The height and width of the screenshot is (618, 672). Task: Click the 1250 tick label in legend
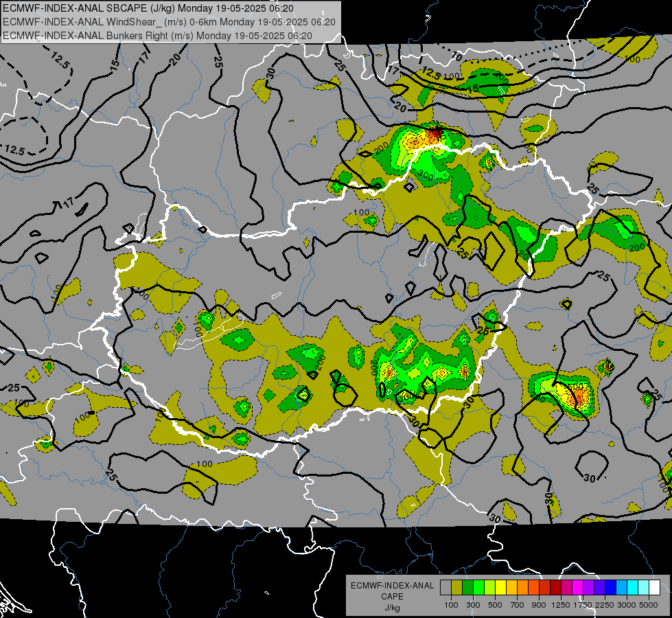(561, 605)
